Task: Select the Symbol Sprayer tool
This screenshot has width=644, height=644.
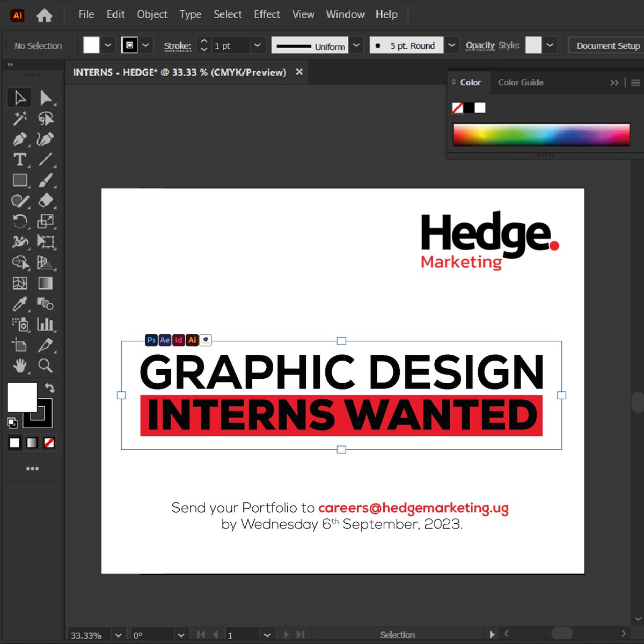Action: [x=20, y=324]
